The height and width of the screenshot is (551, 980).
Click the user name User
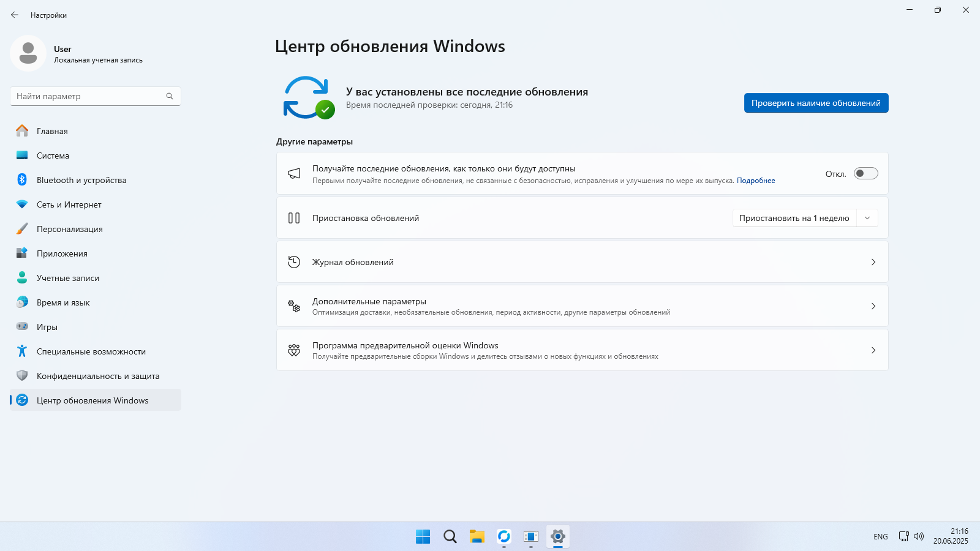click(62, 49)
